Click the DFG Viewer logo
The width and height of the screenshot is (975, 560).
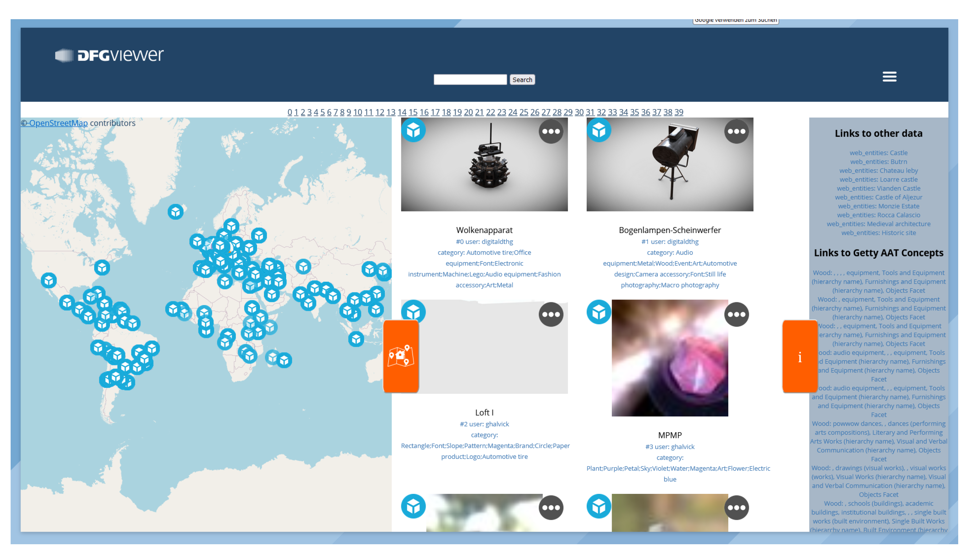click(x=110, y=55)
